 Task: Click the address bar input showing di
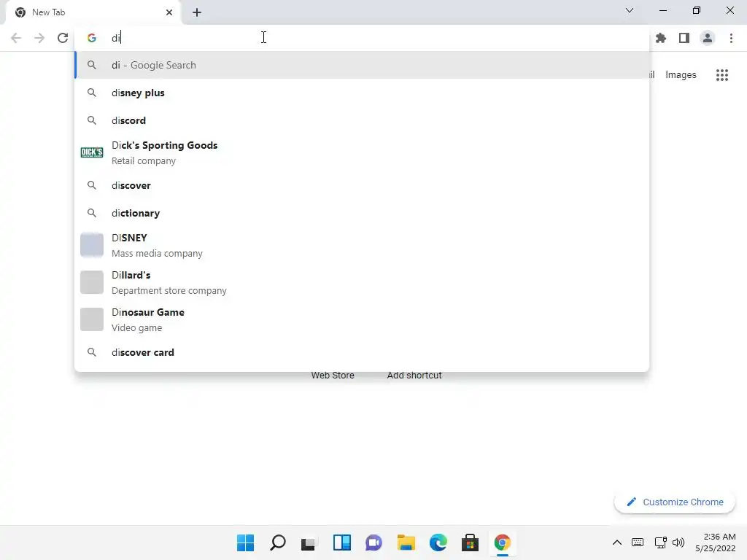[362, 38]
